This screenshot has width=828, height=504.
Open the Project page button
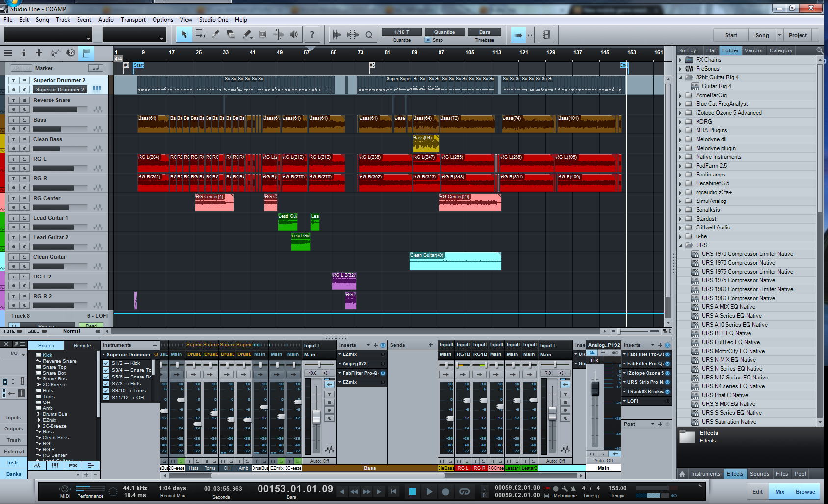pyautogui.click(x=798, y=35)
